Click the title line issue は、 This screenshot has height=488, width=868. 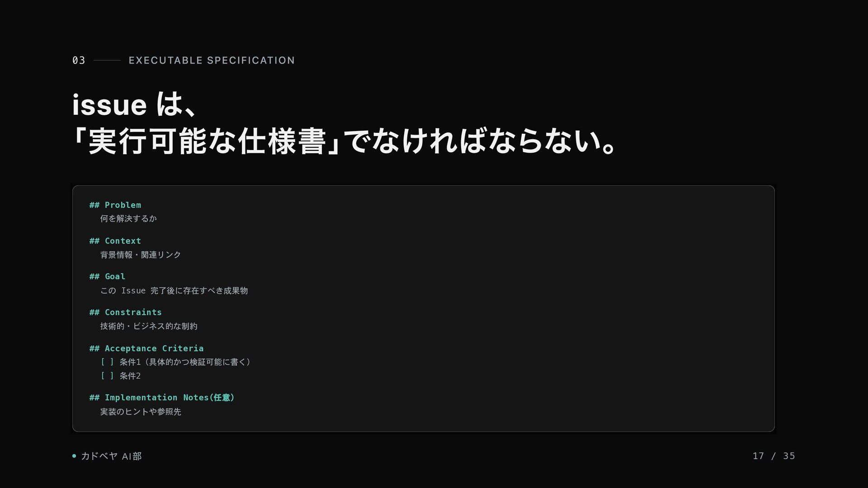134,105
